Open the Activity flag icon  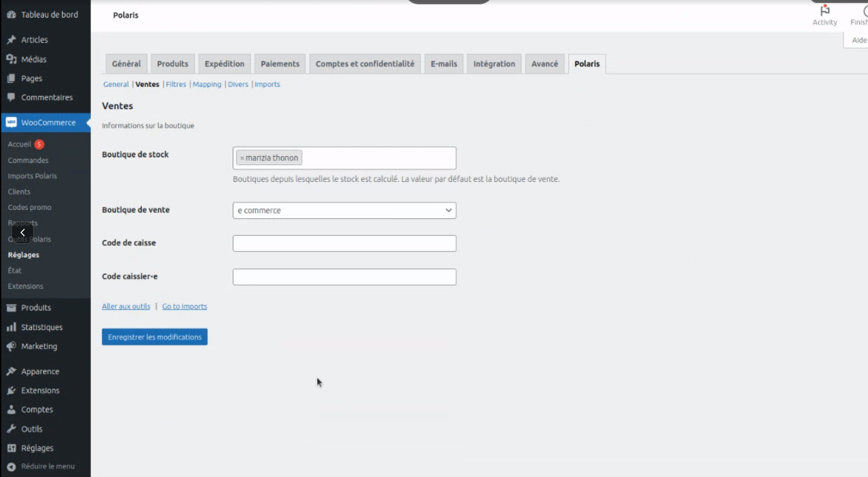coord(825,11)
